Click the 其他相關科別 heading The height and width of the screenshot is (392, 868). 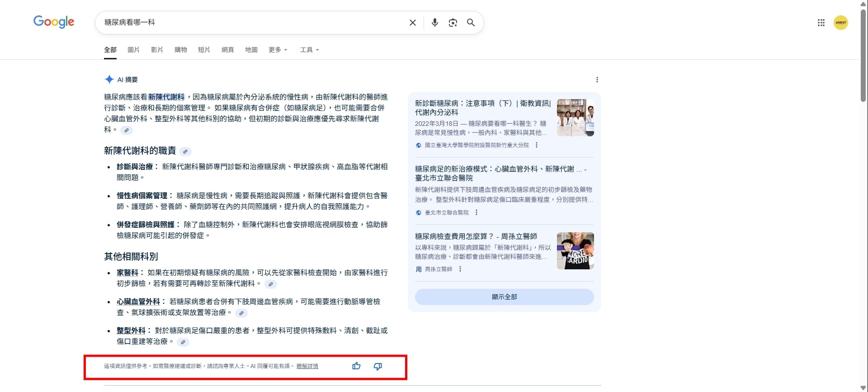click(x=131, y=257)
